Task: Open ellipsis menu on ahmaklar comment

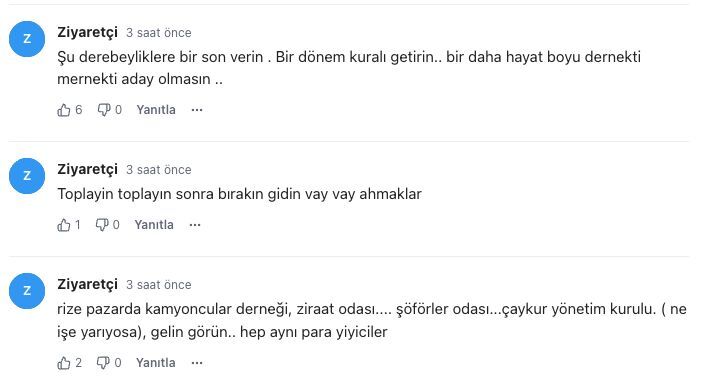Action: (x=195, y=225)
